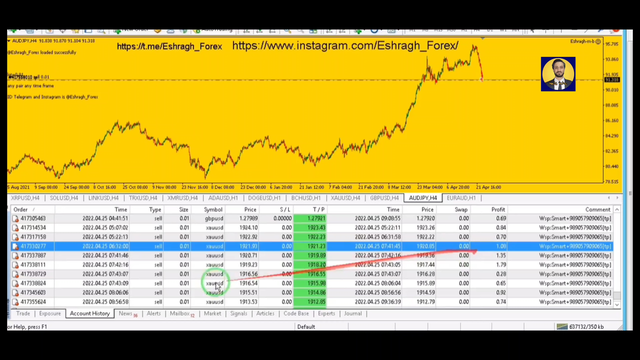Open the Code Base terminal tab
Screen dimensions: 640x360
coord(296,313)
